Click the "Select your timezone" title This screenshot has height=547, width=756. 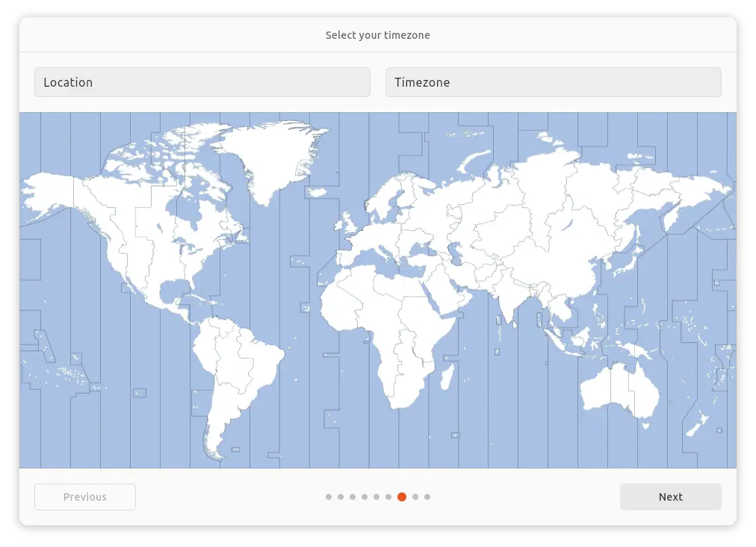click(x=377, y=35)
